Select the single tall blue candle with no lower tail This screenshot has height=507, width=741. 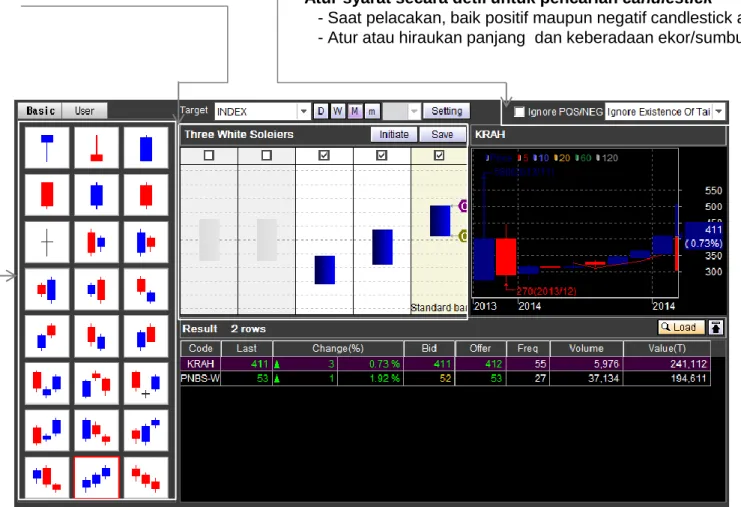(x=146, y=147)
